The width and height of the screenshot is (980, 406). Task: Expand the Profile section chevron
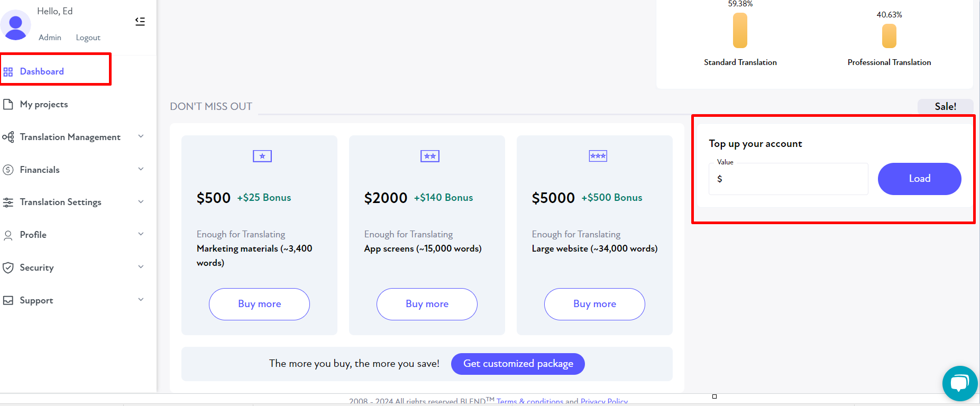(x=141, y=234)
